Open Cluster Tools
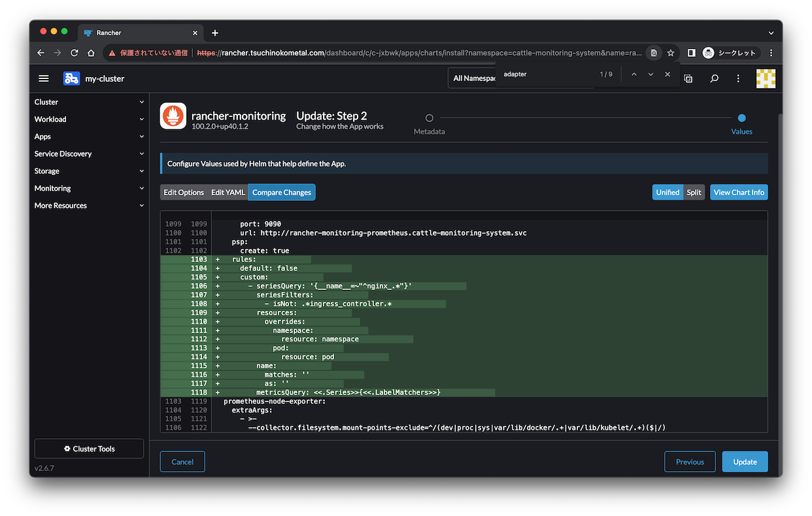 [89, 449]
